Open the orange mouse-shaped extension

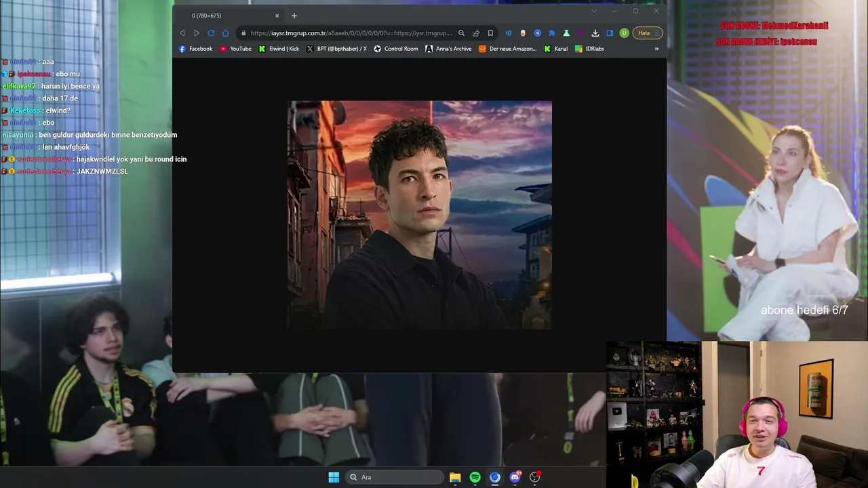pos(523,33)
